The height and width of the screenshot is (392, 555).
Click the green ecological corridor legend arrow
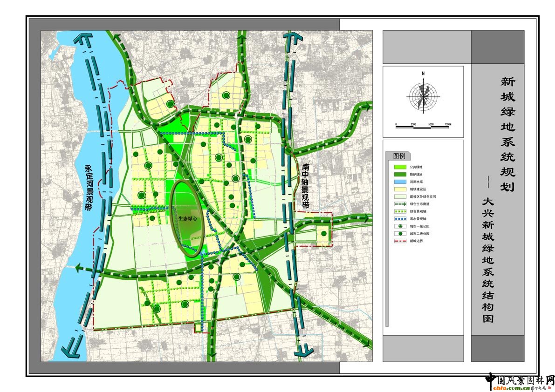pyautogui.click(x=400, y=203)
